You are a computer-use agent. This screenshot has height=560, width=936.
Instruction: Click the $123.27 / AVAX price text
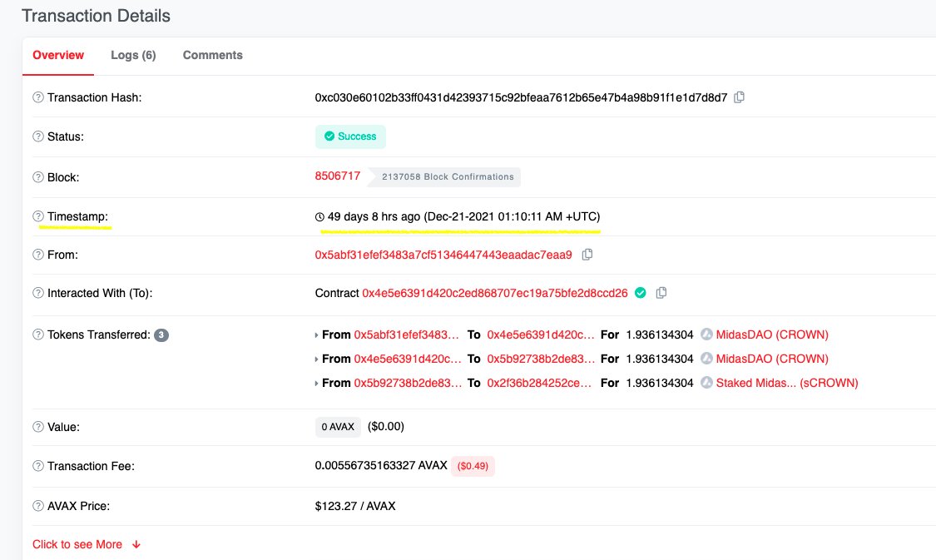pyautogui.click(x=355, y=506)
